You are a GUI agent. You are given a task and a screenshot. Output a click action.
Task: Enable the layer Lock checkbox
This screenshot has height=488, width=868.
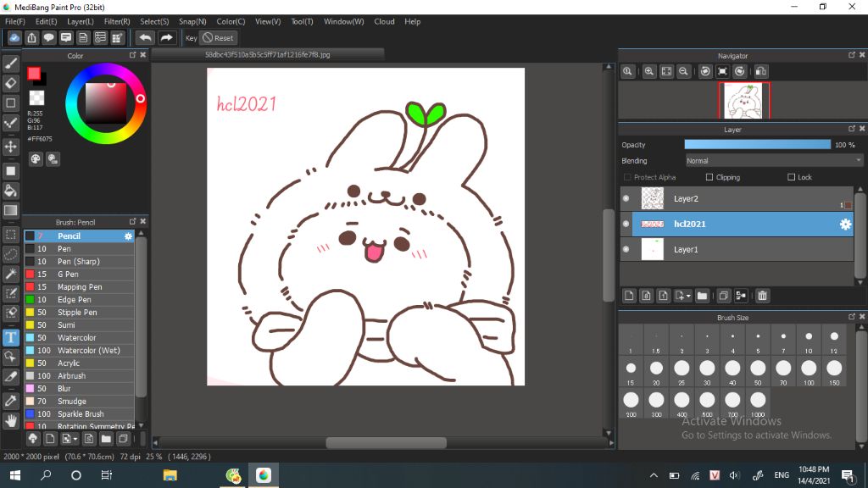pos(791,177)
